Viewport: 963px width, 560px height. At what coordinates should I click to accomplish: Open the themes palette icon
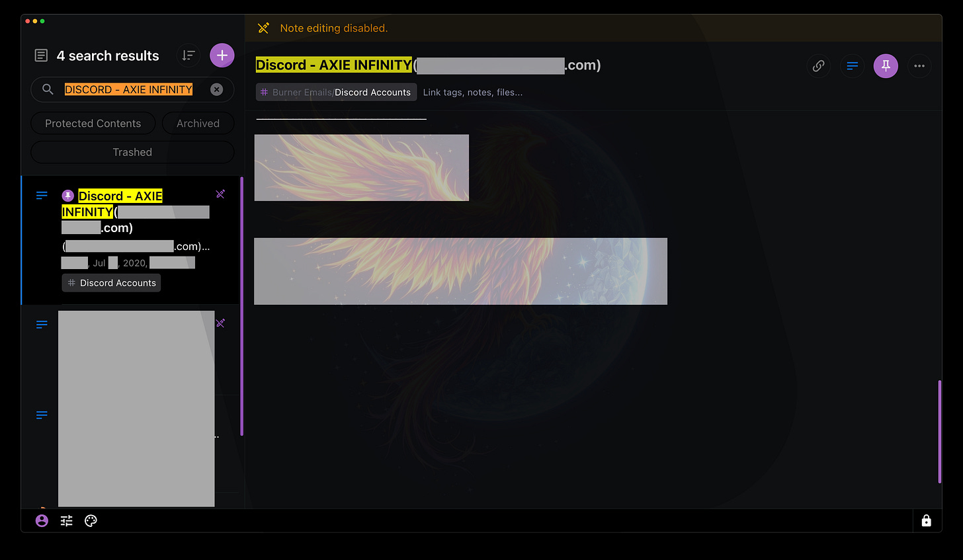(x=91, y=521)
